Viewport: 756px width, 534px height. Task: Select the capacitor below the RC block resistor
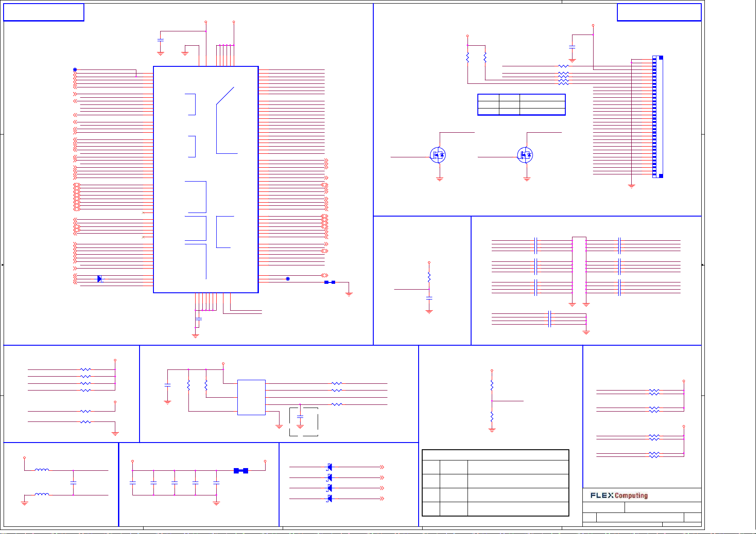click(429, 298)
